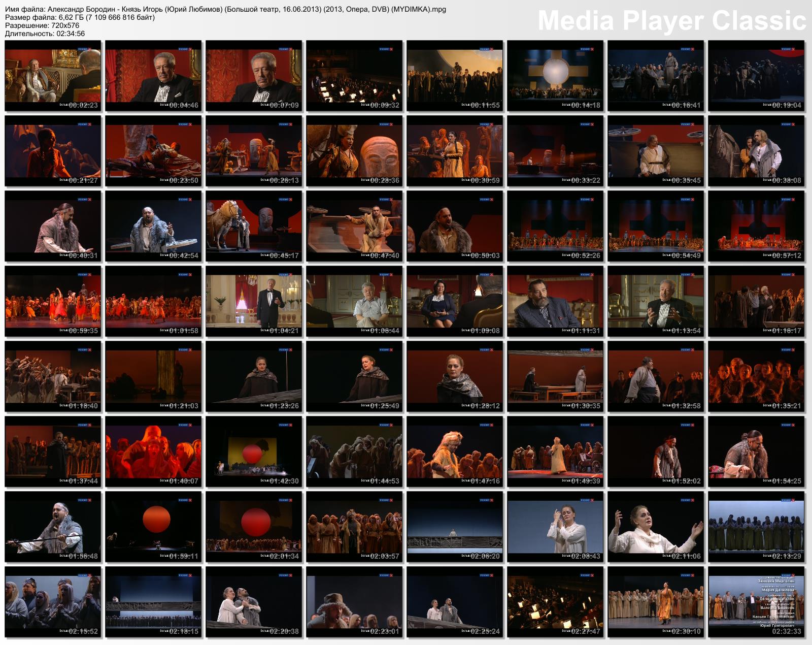
Task: Click the frame stamped 01:25:49
Action: (354, 377)
